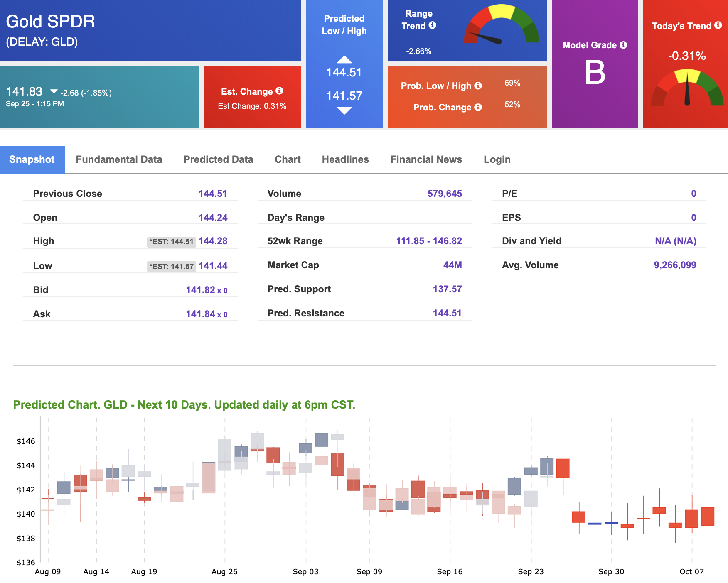Screen dimensions: 728x583
Task: Click the Bid value 141.82 x 0
Action: (207, 290)
